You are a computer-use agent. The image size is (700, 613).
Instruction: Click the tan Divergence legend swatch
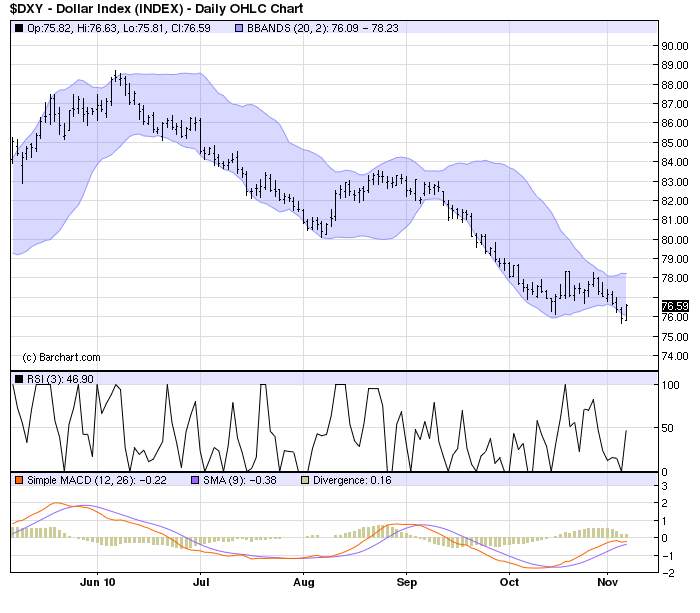point(305,480)
